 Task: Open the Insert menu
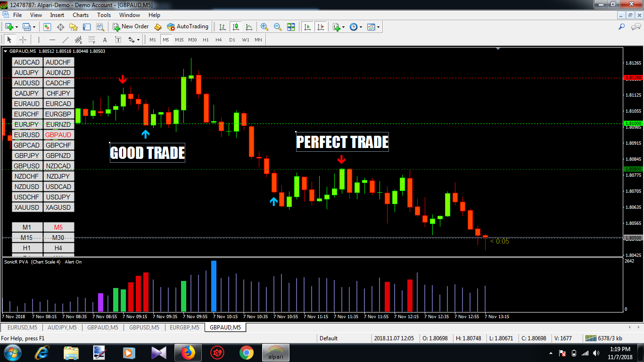(x=57, y=15)
